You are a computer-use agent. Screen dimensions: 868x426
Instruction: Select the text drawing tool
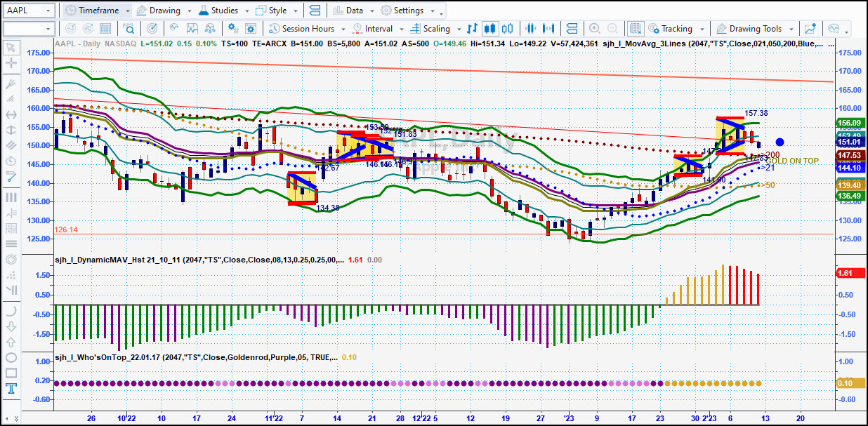(11, 389)
